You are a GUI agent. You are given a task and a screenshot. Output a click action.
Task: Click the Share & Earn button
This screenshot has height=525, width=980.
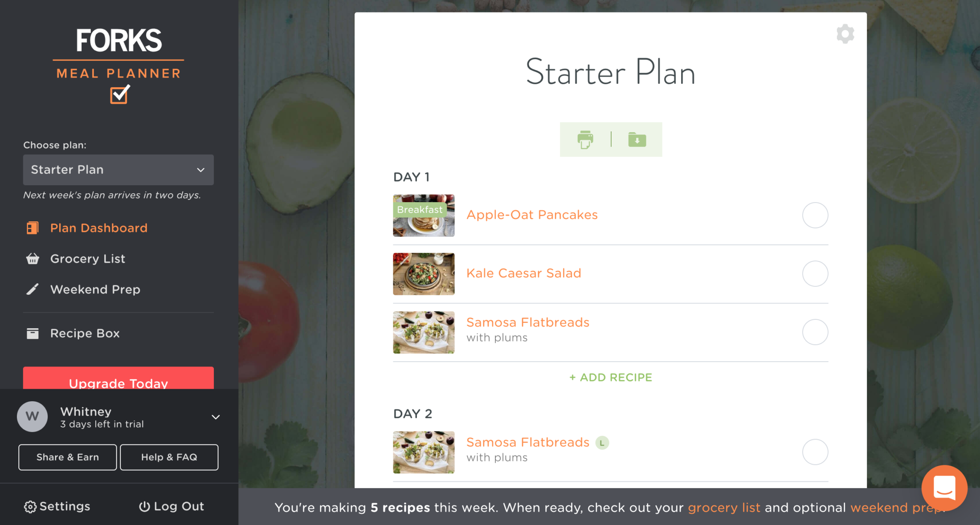tap(68, 457)
